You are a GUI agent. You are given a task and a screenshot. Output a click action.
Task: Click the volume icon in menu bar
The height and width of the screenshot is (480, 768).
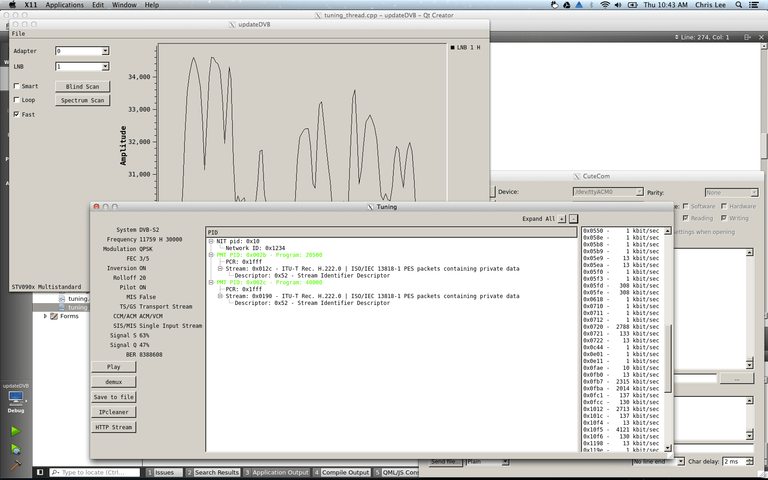coord(618,5)
